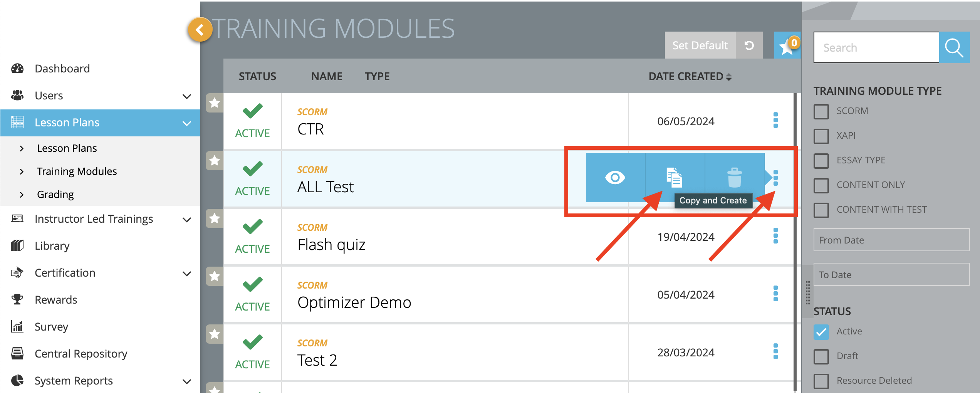Click the reset arrow next to Set Default

tap(749, 45)
